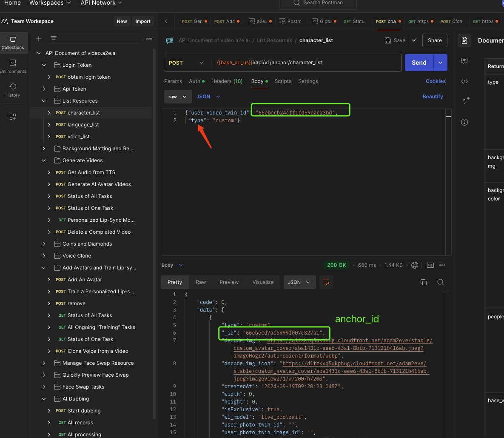The width and height of the screenshot is (504, 438).
Task: Click the Beautify link
Action: point(433,97)
